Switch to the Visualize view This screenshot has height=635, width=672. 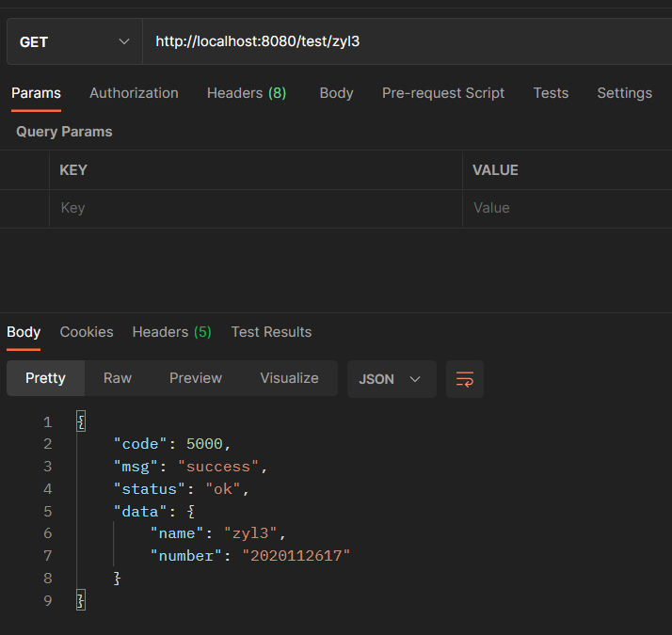point(289,378)
